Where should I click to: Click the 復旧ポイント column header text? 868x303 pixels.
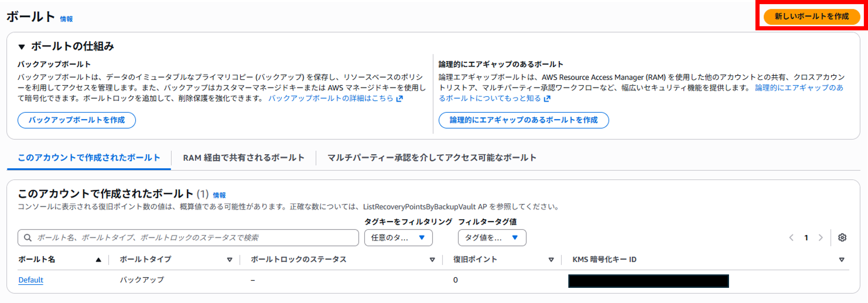point(475,259)
